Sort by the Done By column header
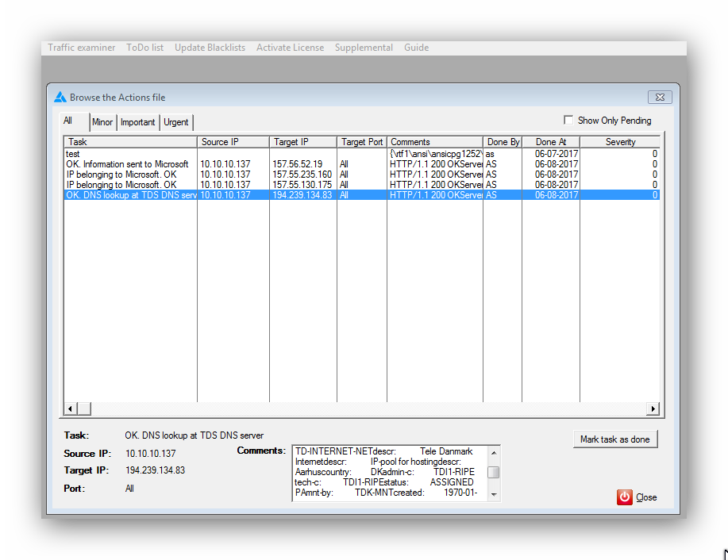This screenshot has width=728, height=560. [x=503, y=142]
